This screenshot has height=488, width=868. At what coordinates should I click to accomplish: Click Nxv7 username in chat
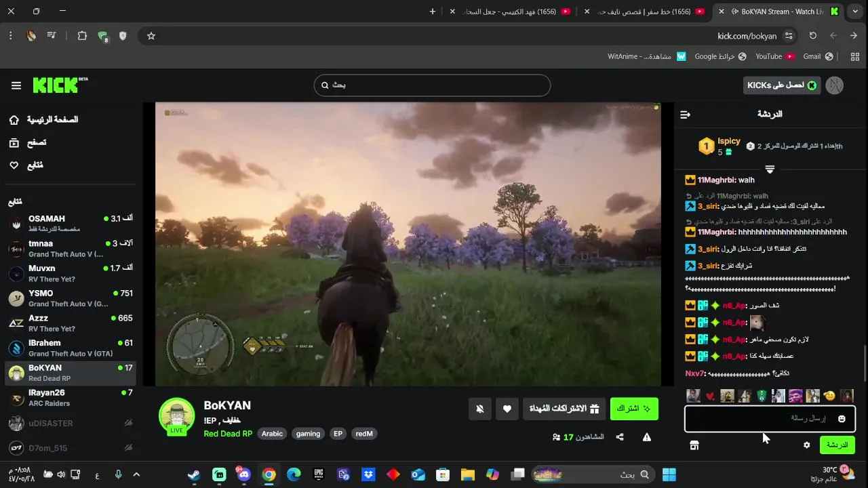(x=695, y=373)
